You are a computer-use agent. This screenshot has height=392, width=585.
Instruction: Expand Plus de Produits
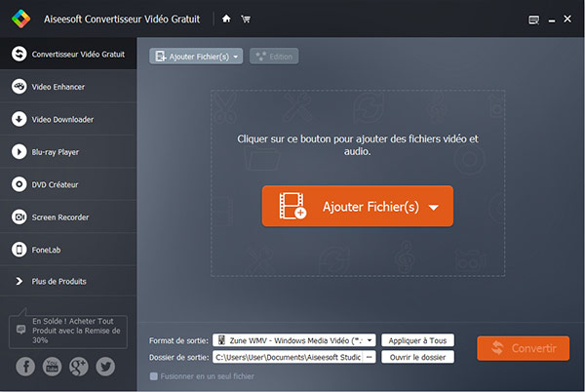point(68,281)
